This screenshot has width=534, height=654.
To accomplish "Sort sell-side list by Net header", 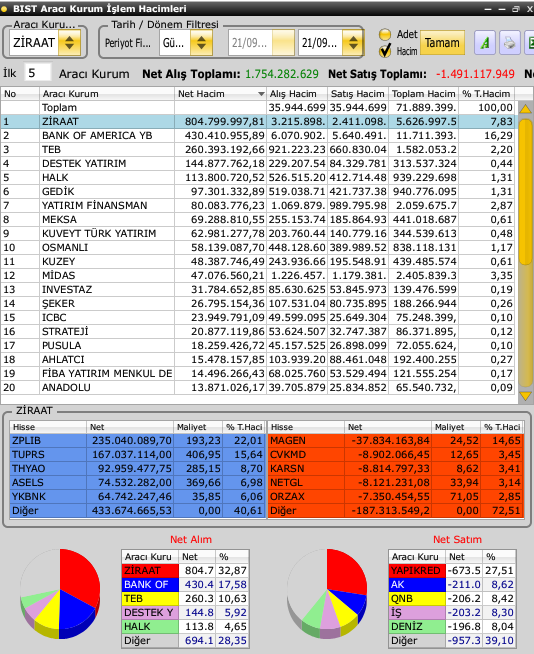I will coord(388,427).
